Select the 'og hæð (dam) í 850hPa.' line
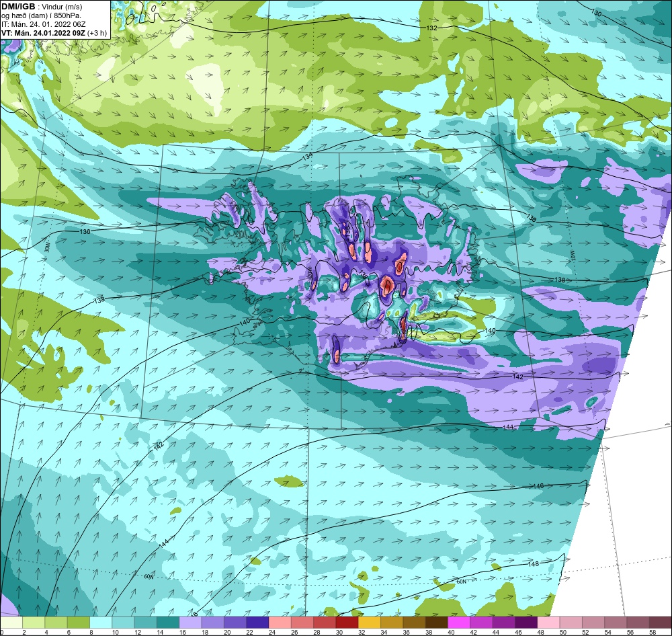 pos(41,15)
